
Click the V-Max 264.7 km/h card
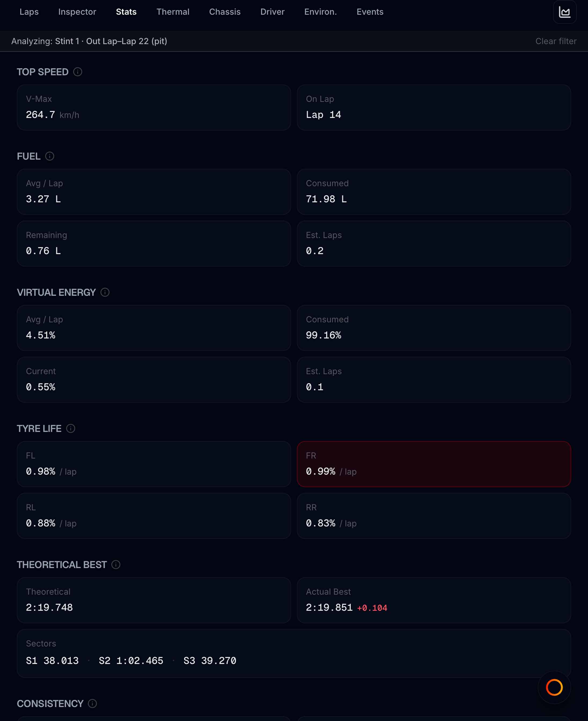pos(154,107)
